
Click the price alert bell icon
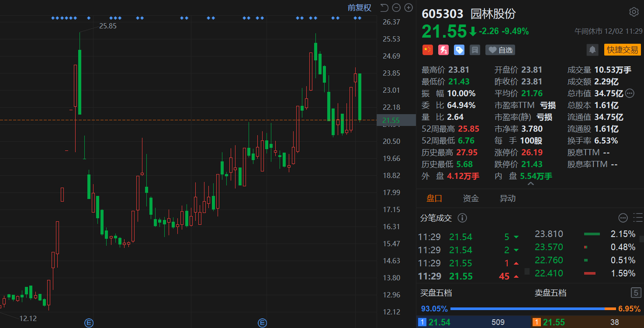click(592, 50)
